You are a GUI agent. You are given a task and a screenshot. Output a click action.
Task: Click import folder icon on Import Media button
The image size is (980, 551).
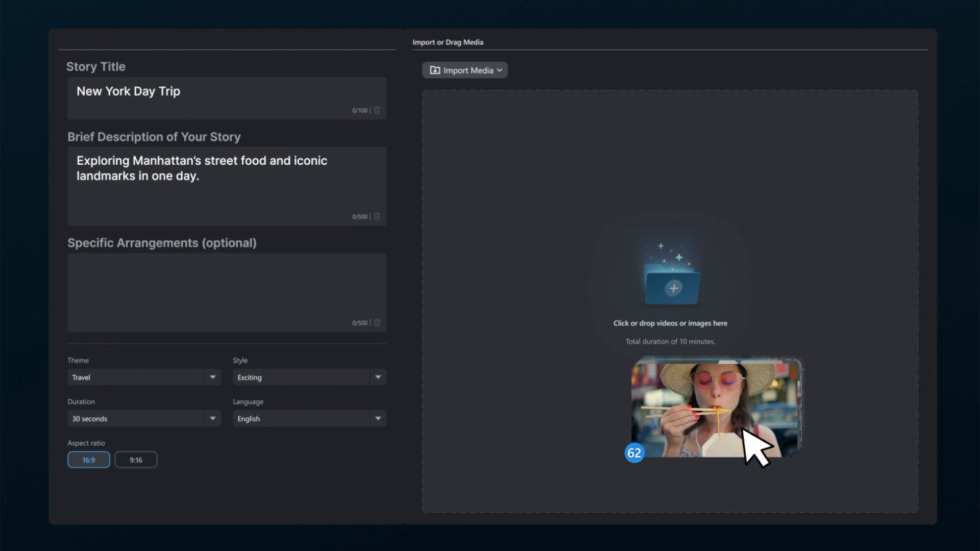(434, 70)
